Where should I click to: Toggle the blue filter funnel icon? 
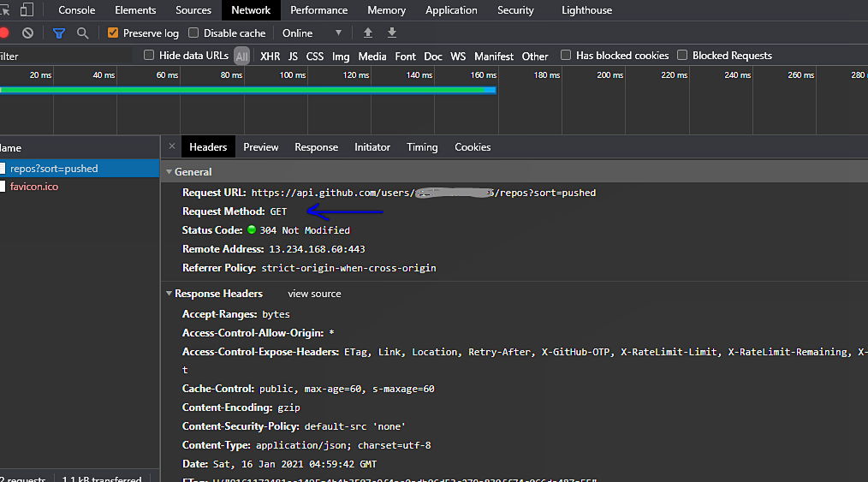coord(58,33)
